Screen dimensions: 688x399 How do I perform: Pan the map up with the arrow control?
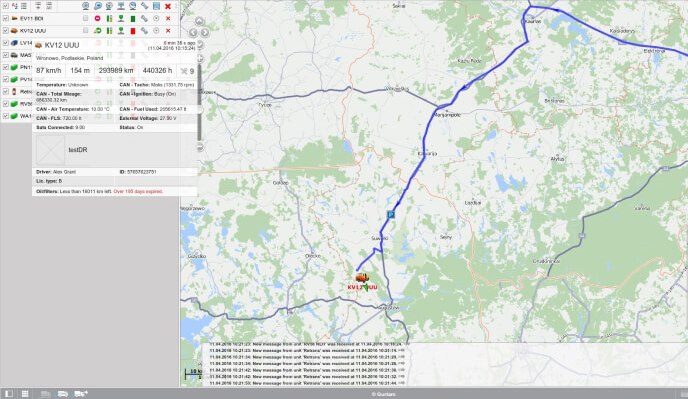[199, 22]
